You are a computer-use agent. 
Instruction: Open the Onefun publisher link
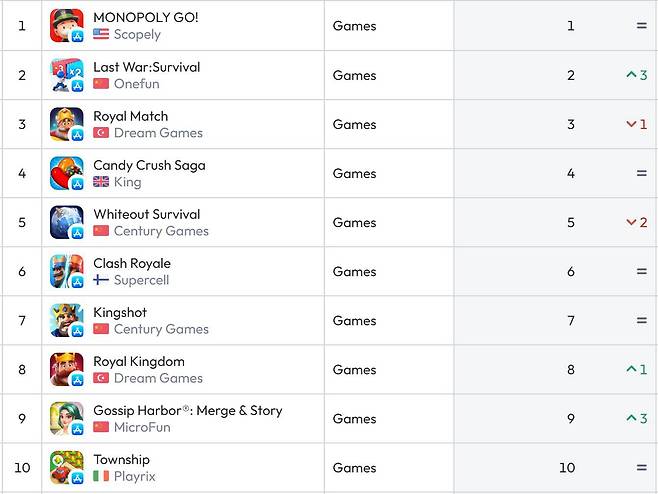point(135,84)
